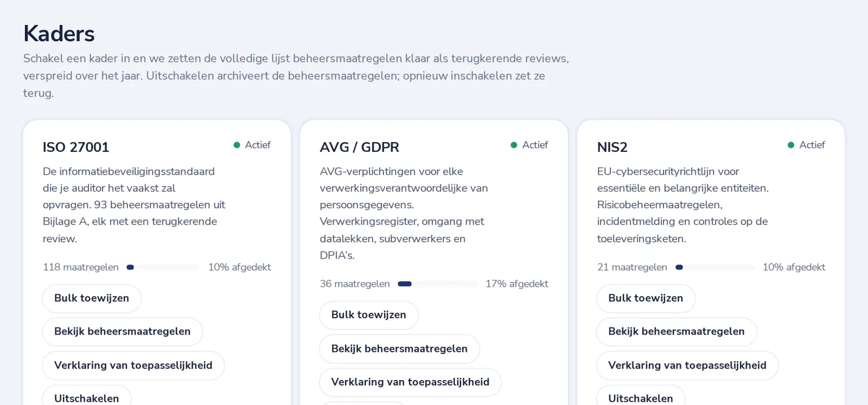Click '10% afgedekt' on ISO 27001 card
The image size is (868, 405).
(240, 267)
